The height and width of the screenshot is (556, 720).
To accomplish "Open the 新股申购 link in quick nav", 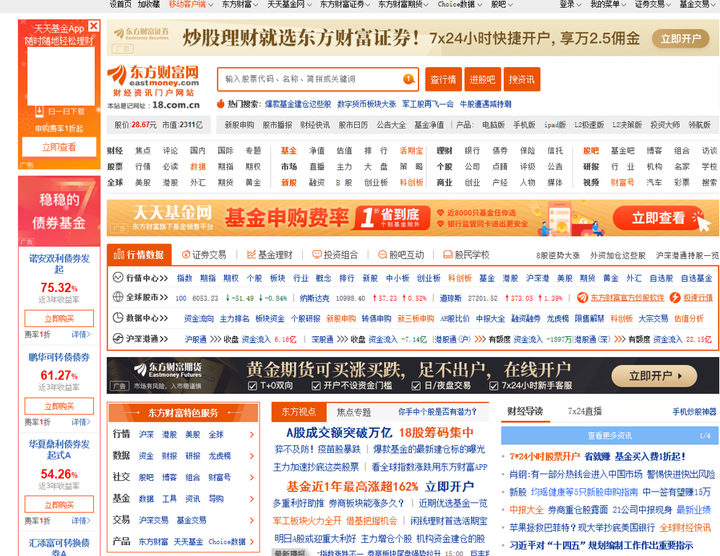I will point(239,124).
